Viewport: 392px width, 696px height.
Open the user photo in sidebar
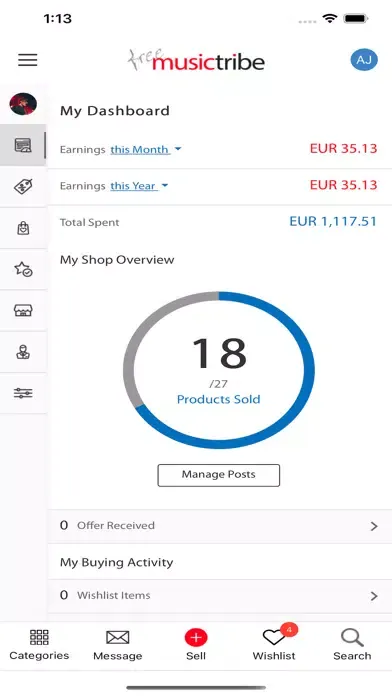tap(23, 104)
